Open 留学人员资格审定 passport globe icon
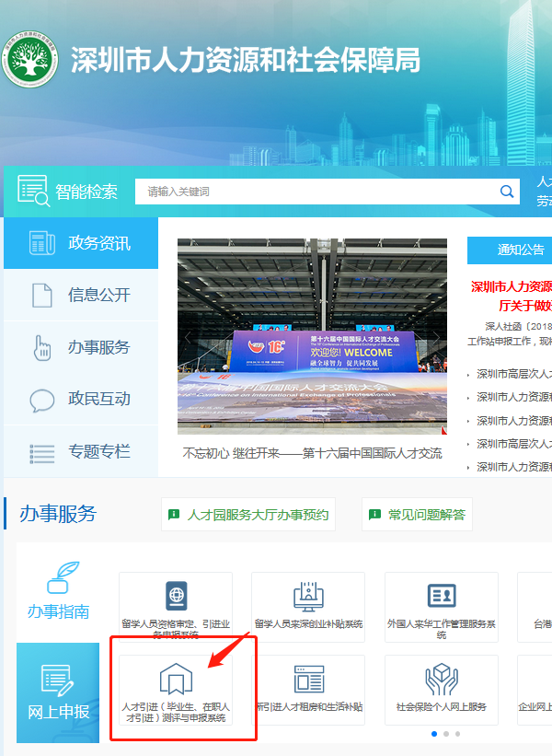552x756 pixels. 177,596
